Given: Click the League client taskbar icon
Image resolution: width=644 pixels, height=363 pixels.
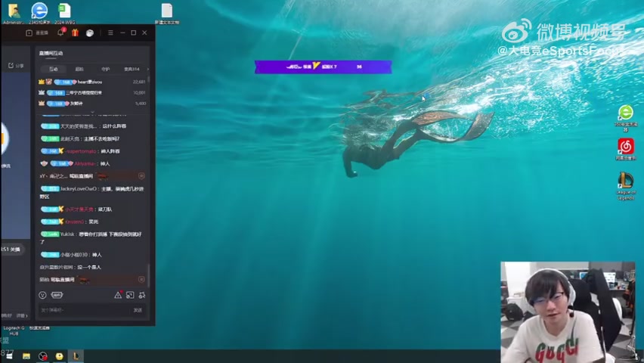Looking at the screenshot, I should [76, 356].
